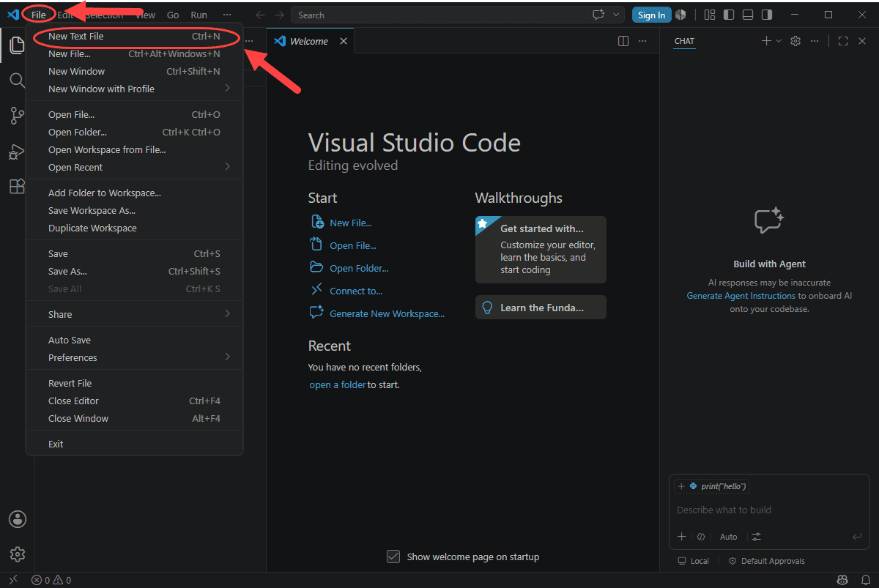Open the Run menu in the menu bar
The width and height of the screenshot is (879, 588).
[x=199, y=15]
